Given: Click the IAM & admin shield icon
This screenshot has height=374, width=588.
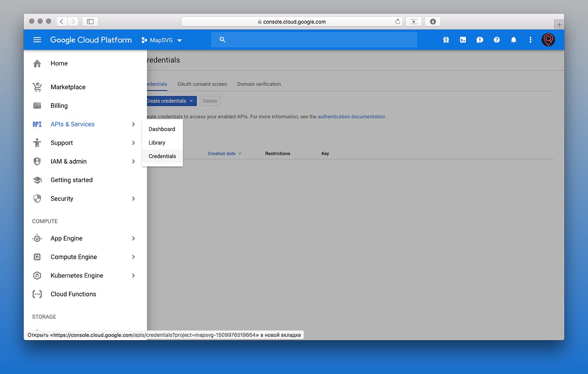Looking at the screenshot, I should tap(37, 161).
